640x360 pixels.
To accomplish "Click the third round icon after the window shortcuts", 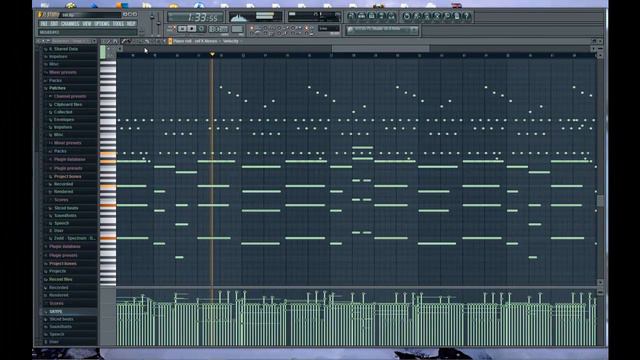I will pyautogui.click(x=427, y=16).
